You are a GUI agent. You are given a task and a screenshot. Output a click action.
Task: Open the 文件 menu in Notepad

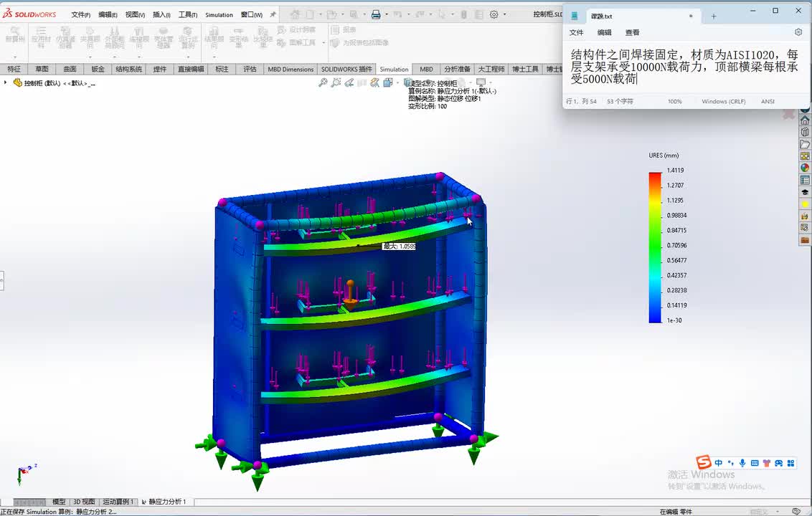577,32
